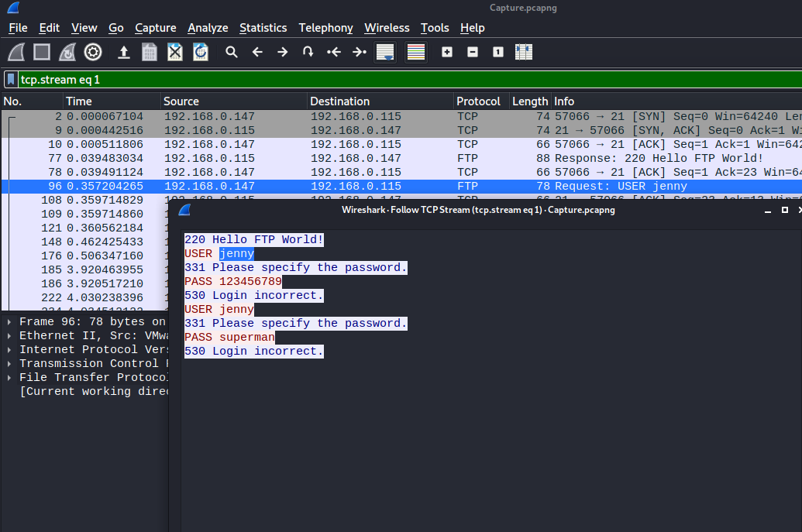Sort packets by Length column
802x532 pixels.
pos(530,101)
